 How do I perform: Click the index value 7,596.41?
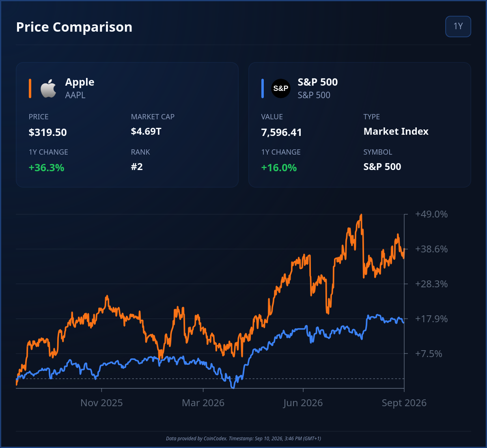pyautogui.click(x=281, y=132)
